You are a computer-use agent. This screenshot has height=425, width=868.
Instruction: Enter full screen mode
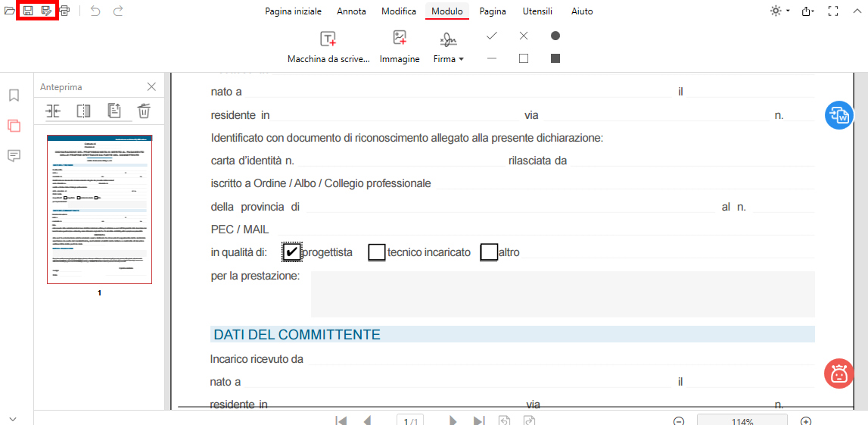click(833, 11)
